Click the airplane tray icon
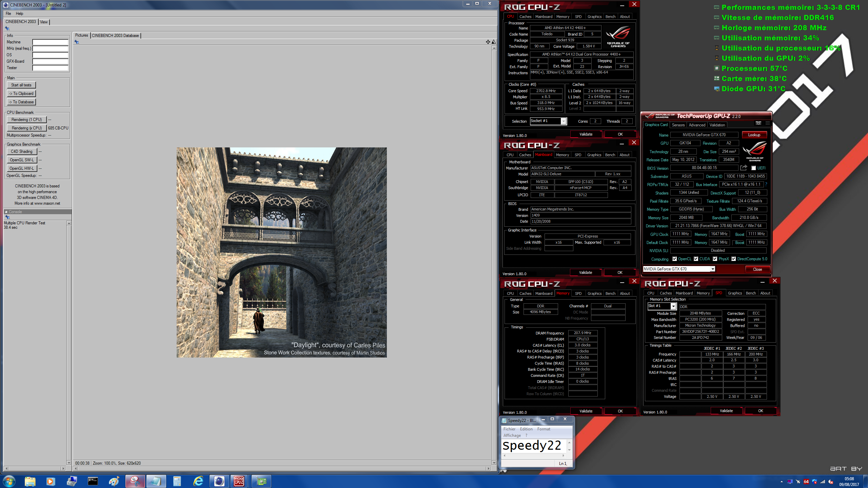This screenshot has width=868, height=488. pyautogui.click(x=798, y=482)
